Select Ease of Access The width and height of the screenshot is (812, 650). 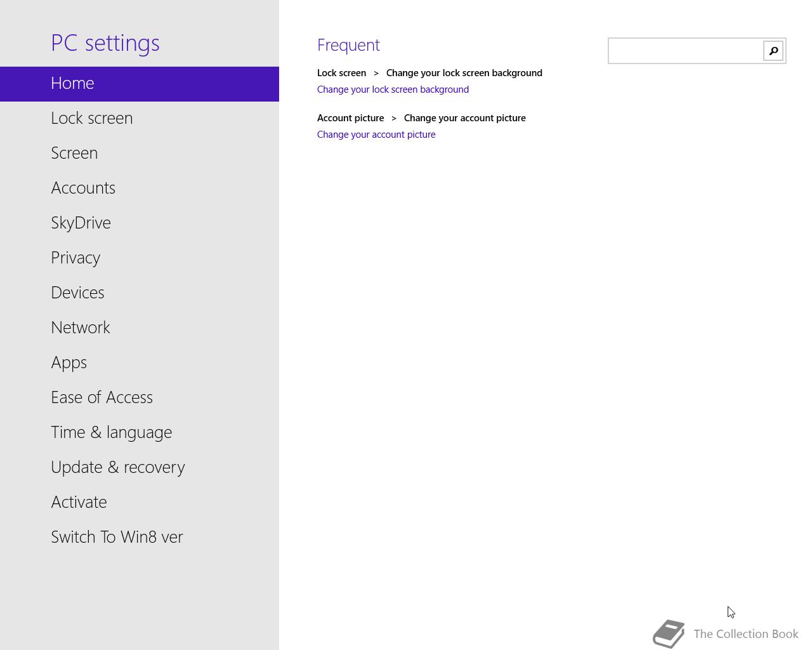click(140, 397)
